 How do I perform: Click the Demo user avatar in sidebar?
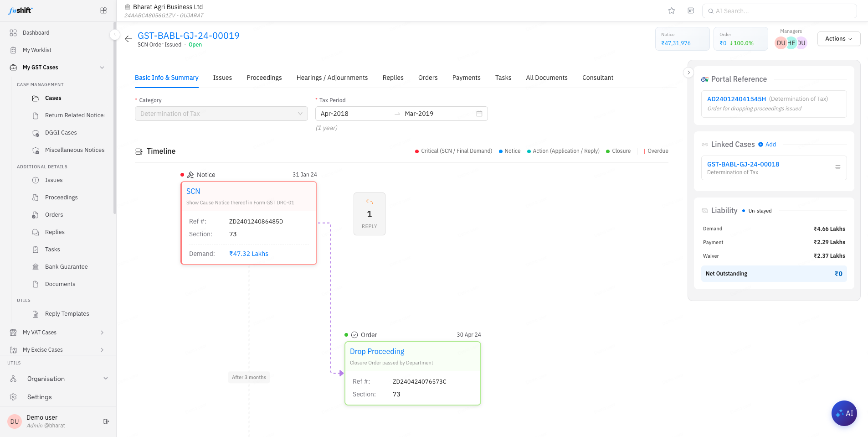click(x=15, y=421)
